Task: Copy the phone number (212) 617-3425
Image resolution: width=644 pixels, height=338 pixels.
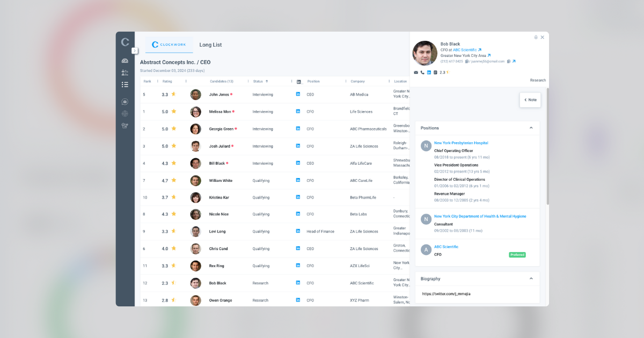Action: pyautogui.click(x=467, y=61)
